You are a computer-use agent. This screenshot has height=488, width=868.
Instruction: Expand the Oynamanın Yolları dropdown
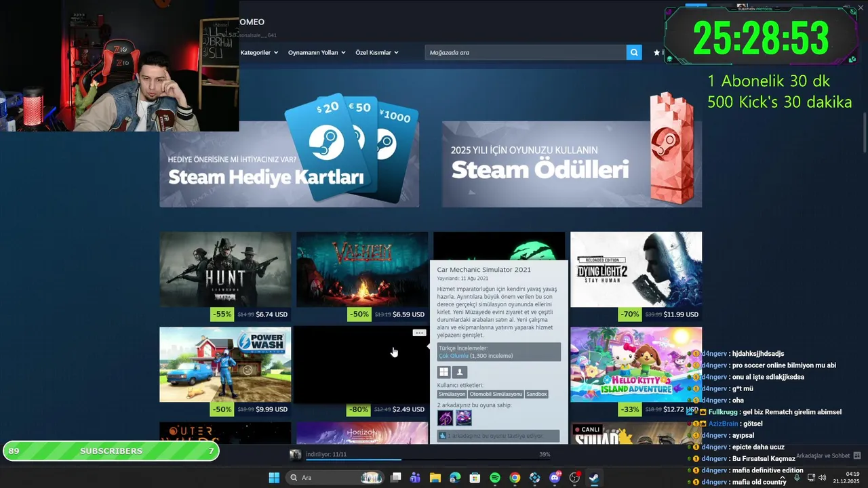click(x=317, y=52)
